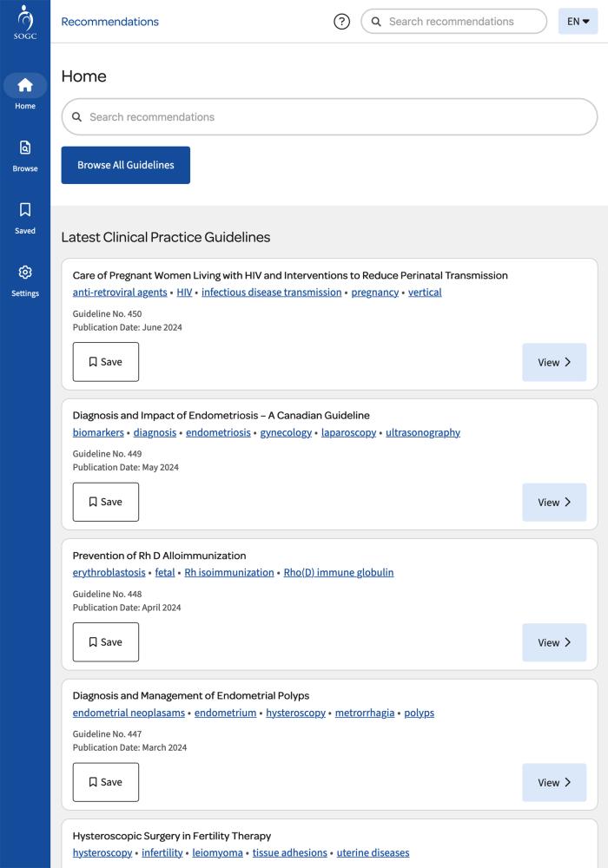This screenshot has width=608, height=868.
Task: Save the Rh D Alloimmunization guideline
Action: (106, 641)
